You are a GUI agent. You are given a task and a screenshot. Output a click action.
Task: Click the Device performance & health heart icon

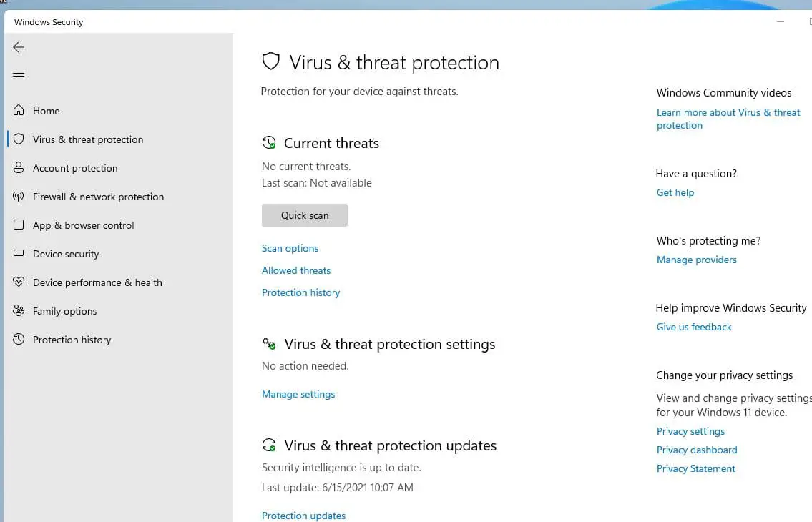point(19,282)
